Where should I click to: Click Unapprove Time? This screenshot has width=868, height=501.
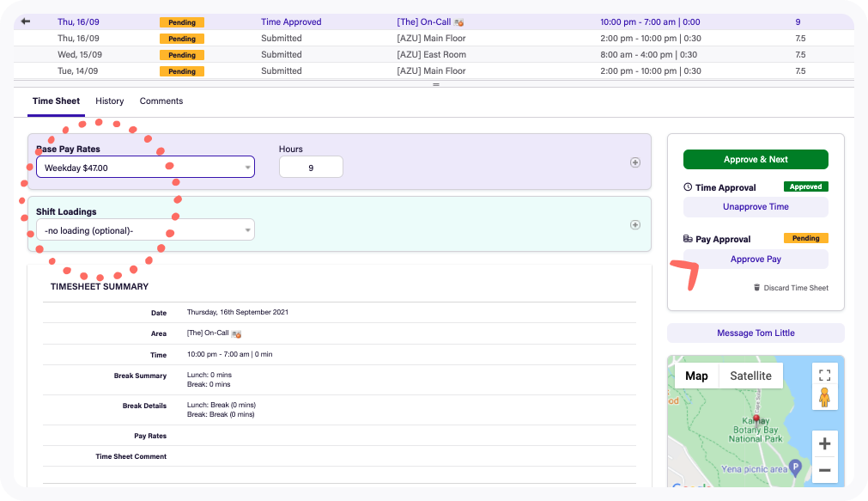click(x=755, y=206)
